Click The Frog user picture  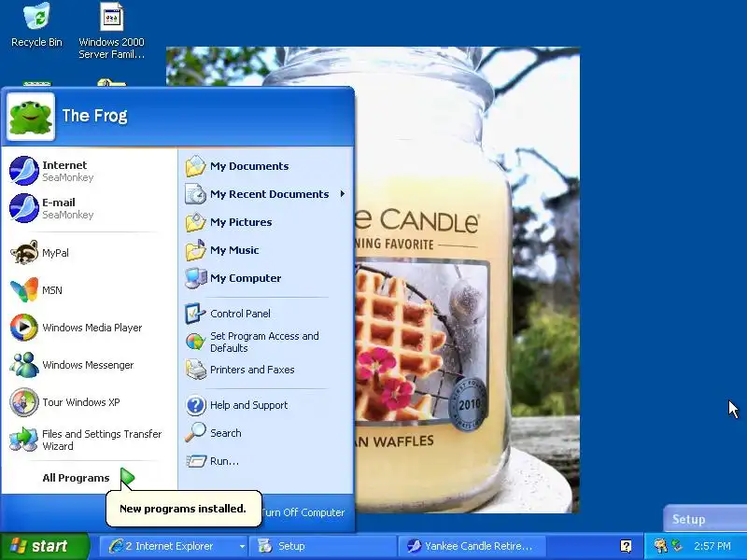(31, 117)
